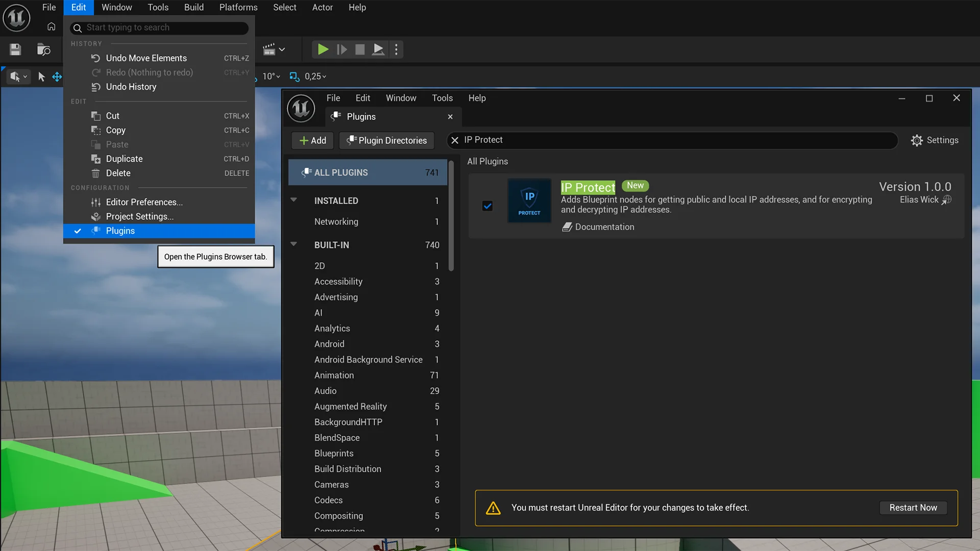Click the home icon under File menu
The image size is (980, 551).
tap(52, 27)
